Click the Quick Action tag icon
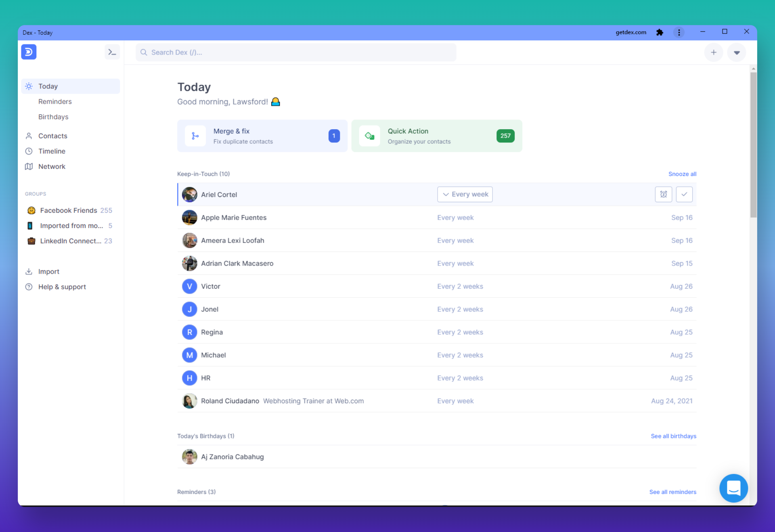The width and height of the screenshot is (775, 532). click(369, 136)
